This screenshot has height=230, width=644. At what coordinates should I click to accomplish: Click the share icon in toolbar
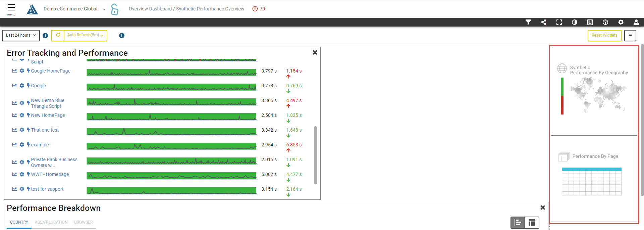[x=544, y=22]
